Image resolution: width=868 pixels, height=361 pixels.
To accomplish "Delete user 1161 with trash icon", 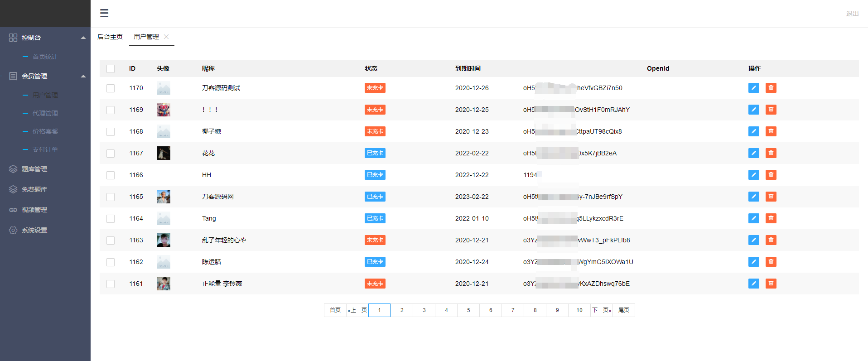I will 771,284.
